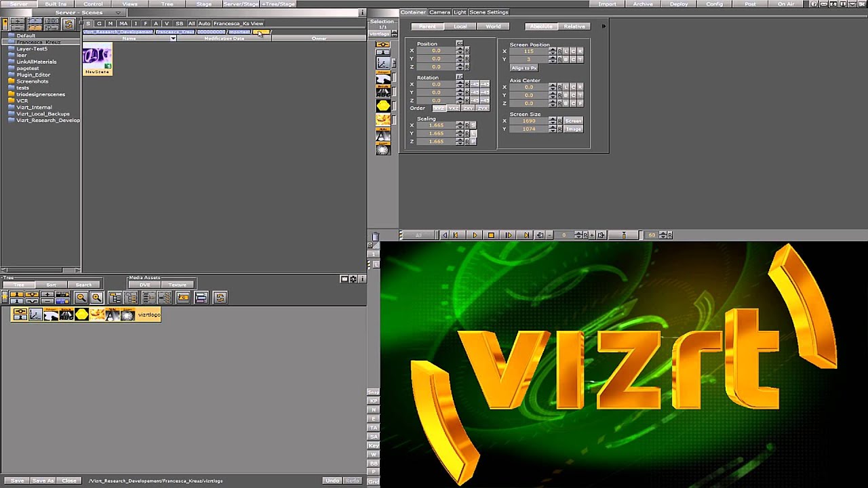Click the info icon at server panel top right
This screenshot has height=488, width=868.
363,12
